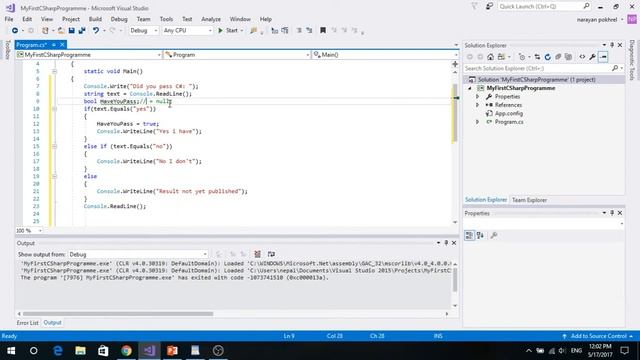Toggle Word Wrap in Output panel

pyautogui.click(x=271, y=254)
